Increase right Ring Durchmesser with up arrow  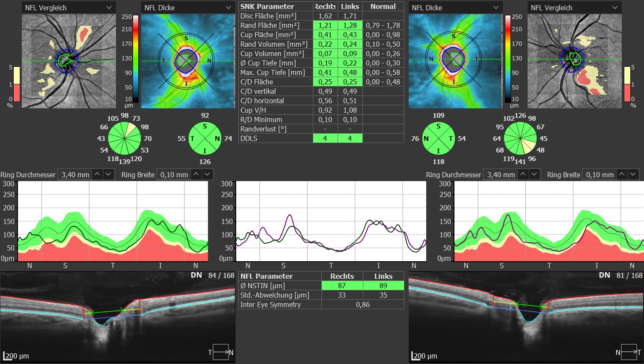point(523,174)
